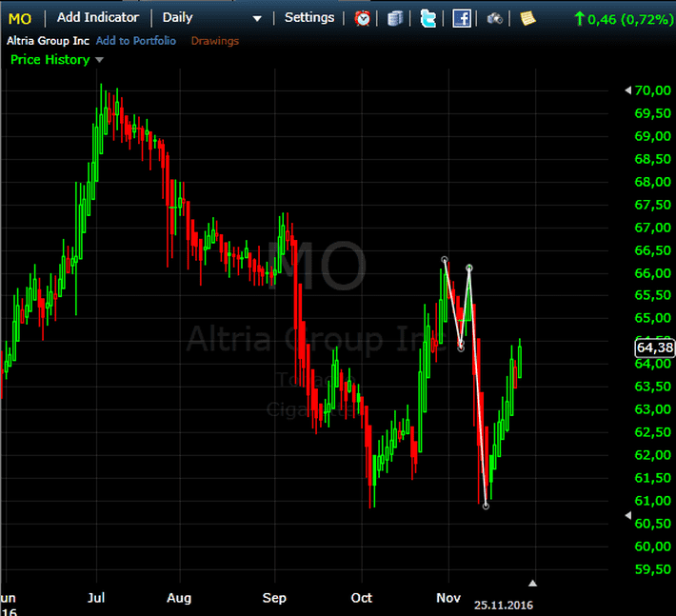676x616 pixels.
Task: Click the Aug month label
Action: point(179,598)
